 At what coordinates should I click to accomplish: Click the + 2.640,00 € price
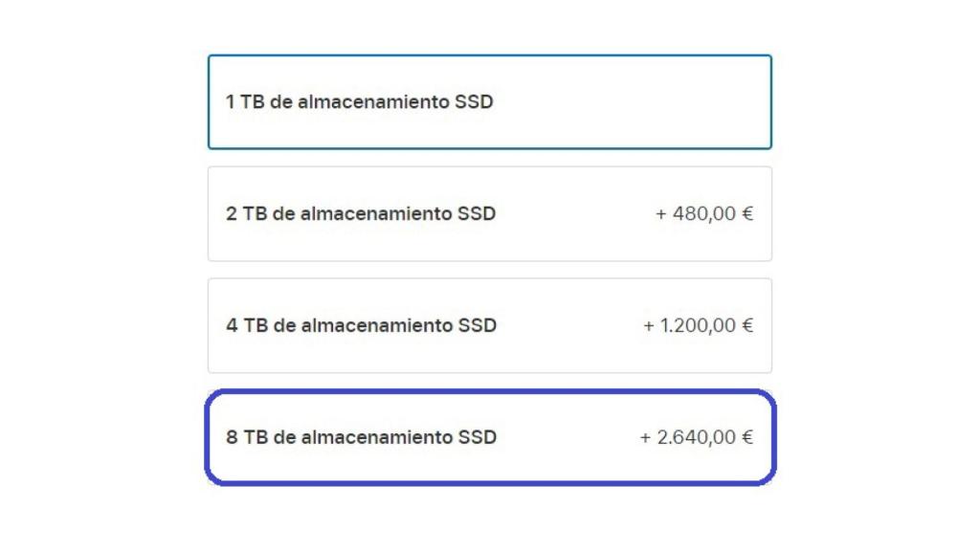point(696,437)
